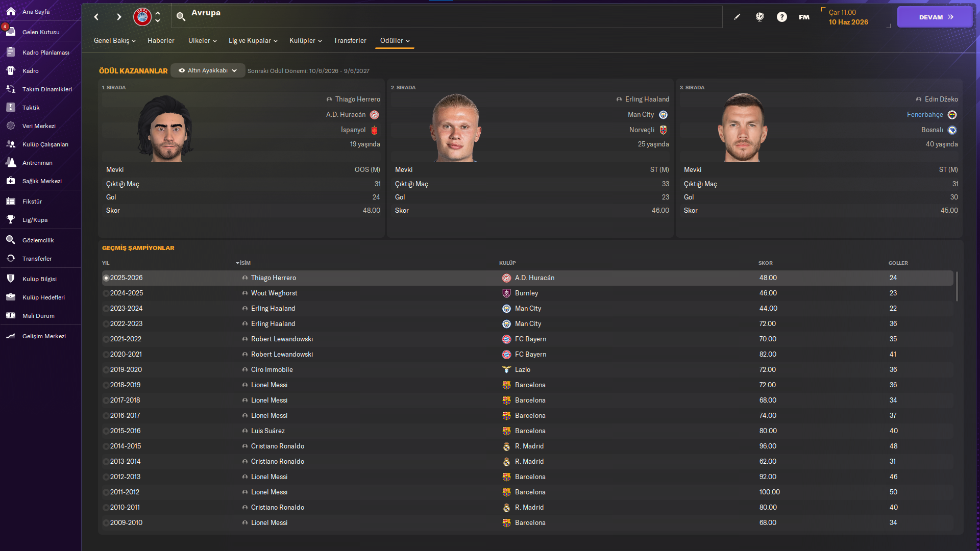Expand the Ödüller dropdown tab
The image size is (980, 551).
pos(395,40)
